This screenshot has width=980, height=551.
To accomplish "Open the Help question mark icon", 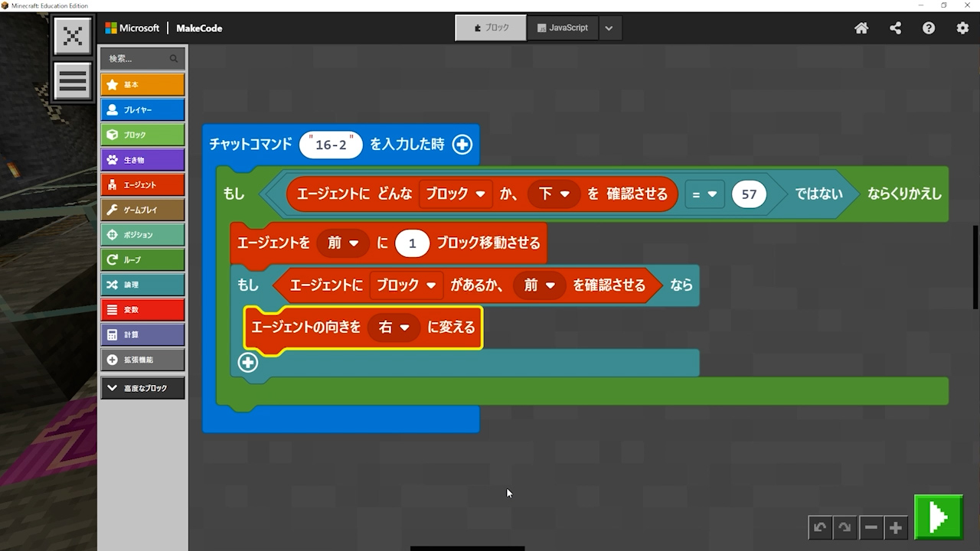I will pos(929,28).
